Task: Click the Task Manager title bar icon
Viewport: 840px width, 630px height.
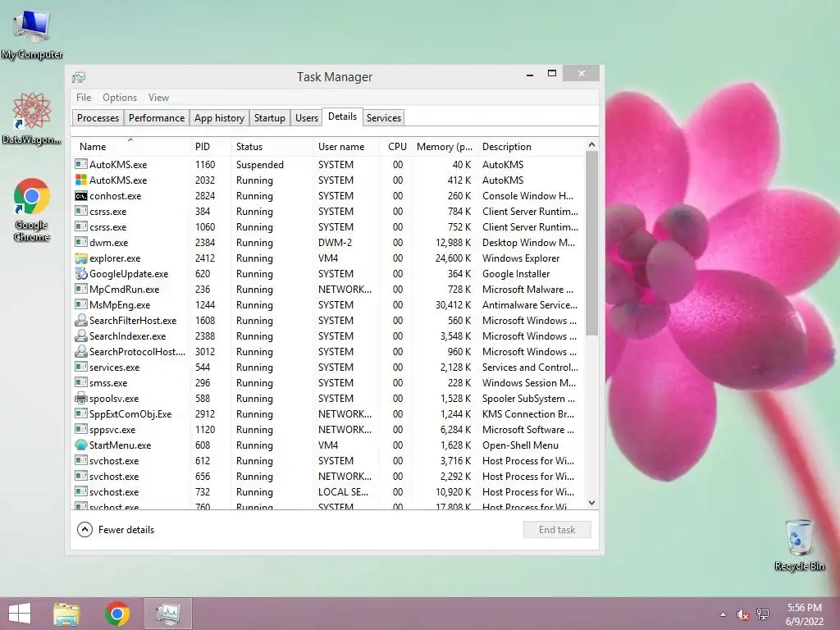Action: (79, 77)
